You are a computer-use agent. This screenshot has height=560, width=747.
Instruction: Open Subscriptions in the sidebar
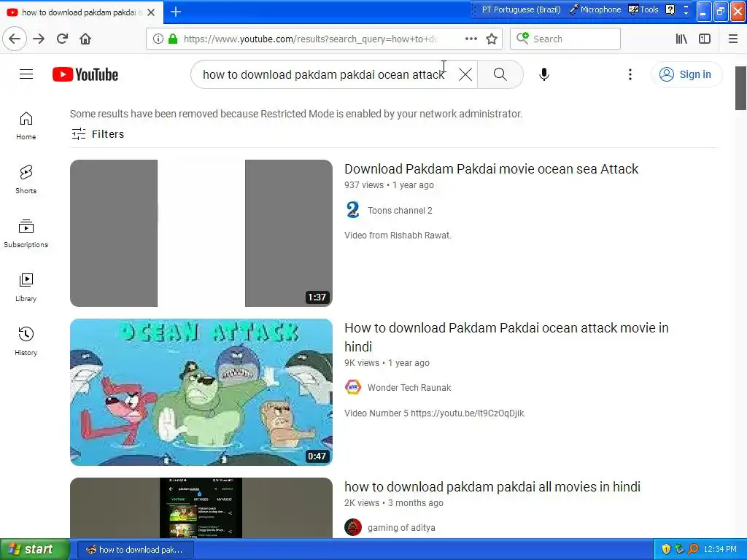point(26,233)
